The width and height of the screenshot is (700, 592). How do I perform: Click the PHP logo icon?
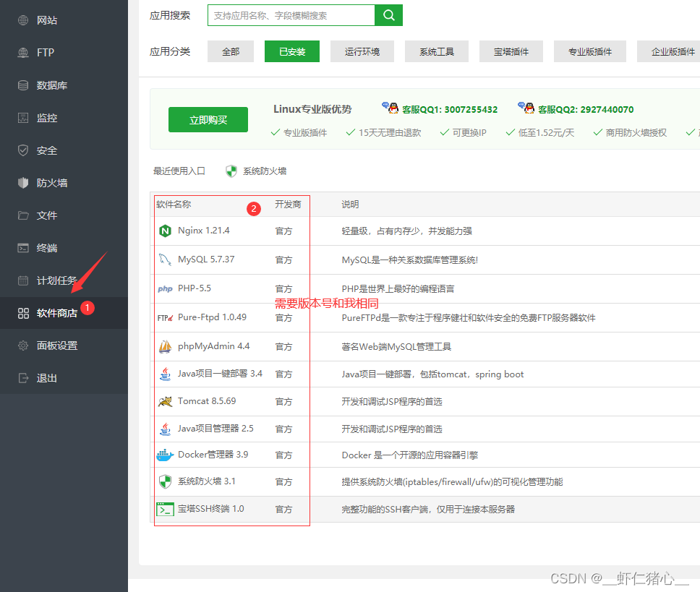pos(165,288)
